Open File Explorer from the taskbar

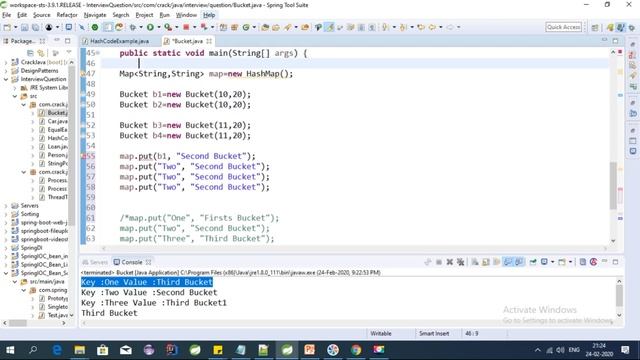coord(80,350)
